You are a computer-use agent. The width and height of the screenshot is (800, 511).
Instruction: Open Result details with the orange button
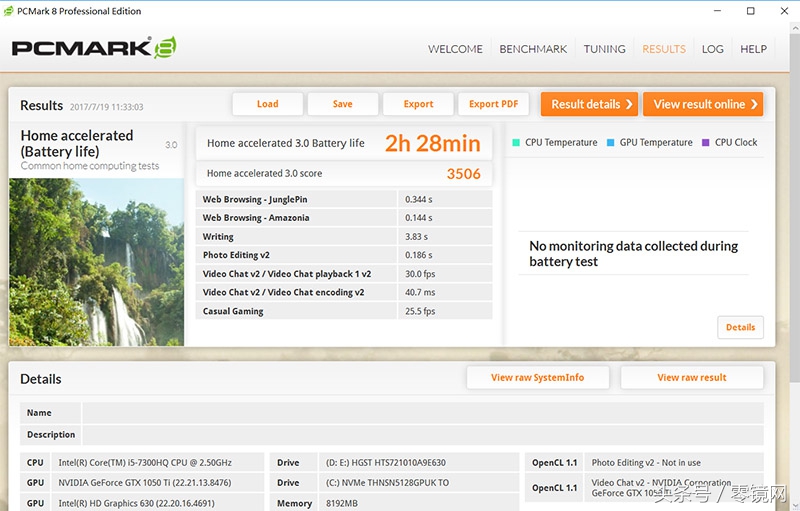[x=591, y=104]
